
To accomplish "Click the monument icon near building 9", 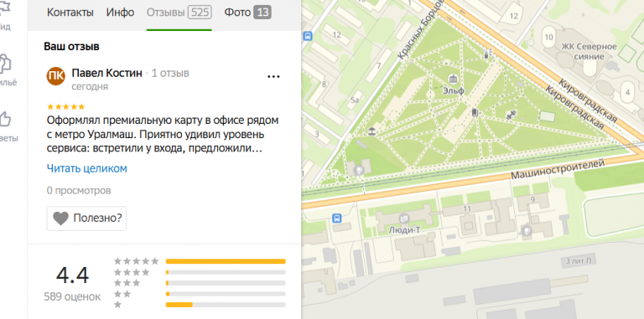I will pyautogui.click(x=526, y=231).
